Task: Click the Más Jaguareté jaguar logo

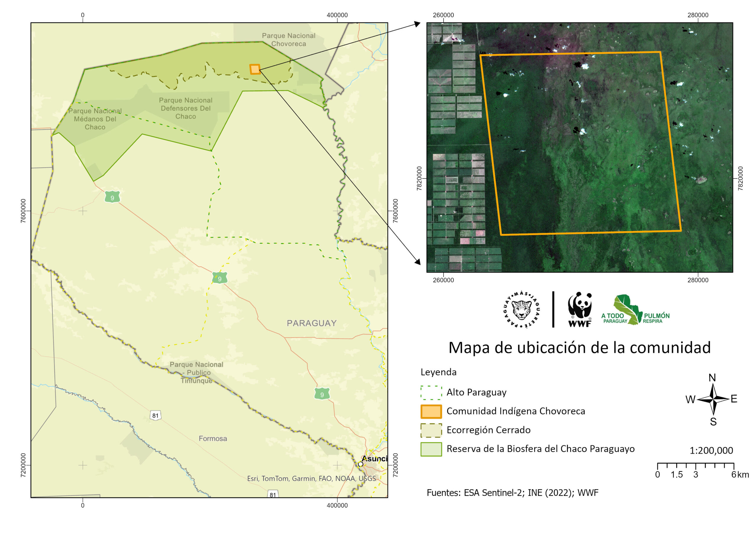Action: pyautogui.click(x=522, y=310)
